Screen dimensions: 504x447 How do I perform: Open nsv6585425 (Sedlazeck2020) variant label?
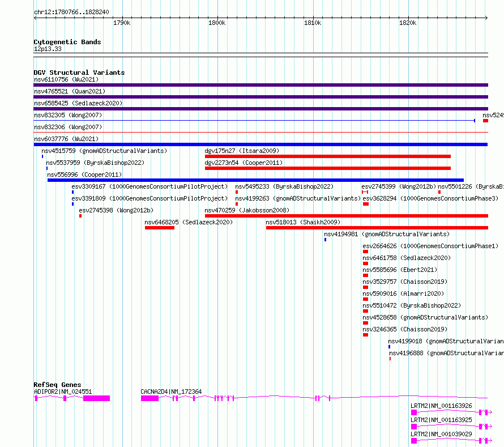click(78, 103)
